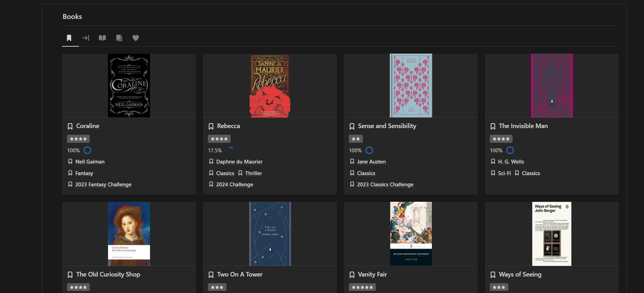The width and height of the screenshot is (644, 293).
Task: Click the Ways of Seeing cover thumbnail
Action: pyautogui.click(x=552, y=234)
